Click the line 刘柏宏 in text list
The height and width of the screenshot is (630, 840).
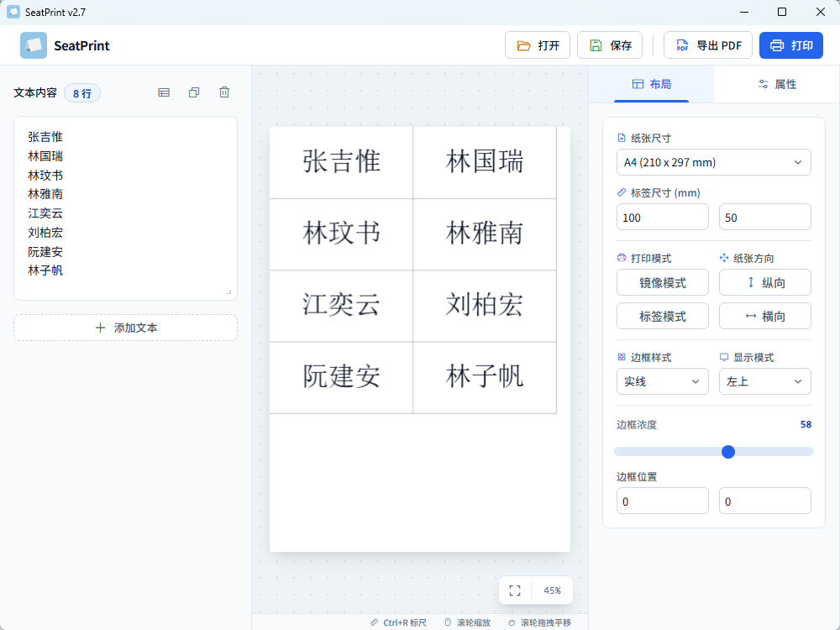click(45, 233)
